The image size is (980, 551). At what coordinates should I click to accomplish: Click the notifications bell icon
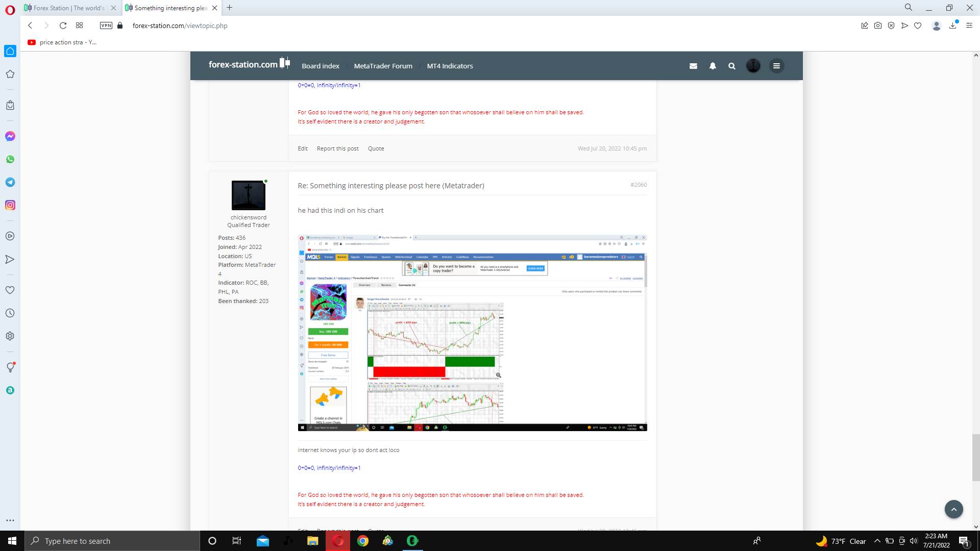[x=713, y=66]
